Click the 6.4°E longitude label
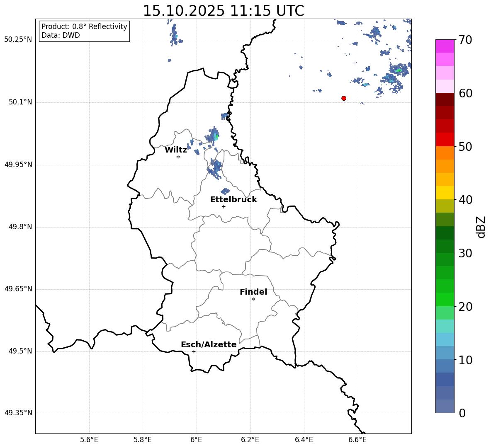491x448 pixels. coord(304,440)
